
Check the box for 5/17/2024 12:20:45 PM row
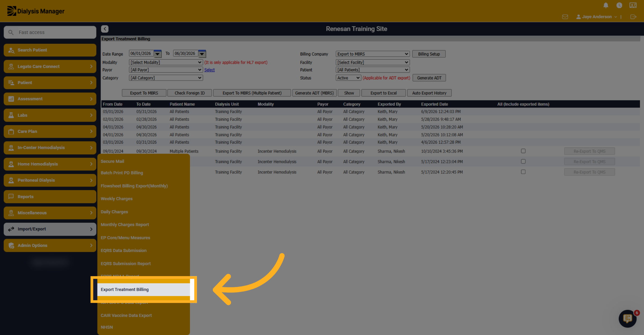click(x=523, y=172)
